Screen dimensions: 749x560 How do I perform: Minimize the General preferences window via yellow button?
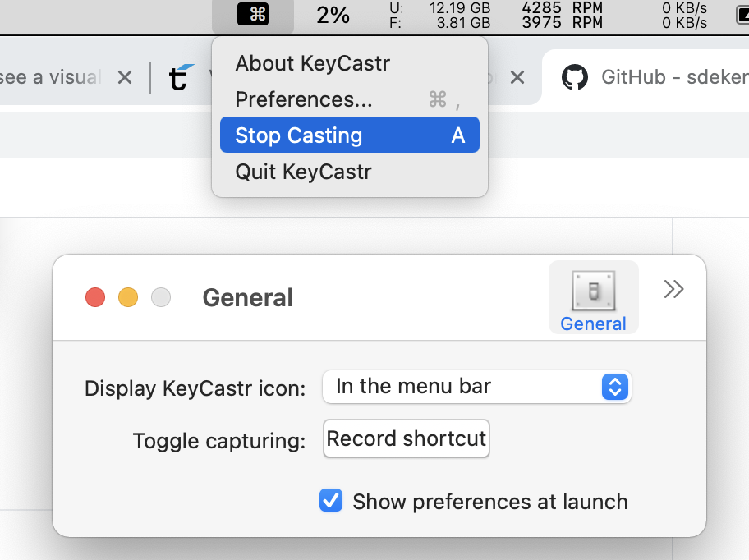click(128, 297)
